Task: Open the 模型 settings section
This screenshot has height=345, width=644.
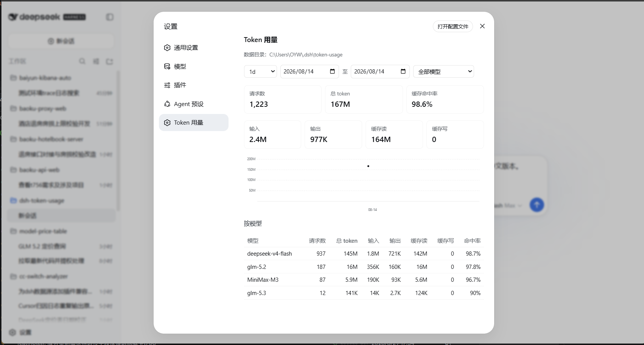Action: [x=193, y=66]
